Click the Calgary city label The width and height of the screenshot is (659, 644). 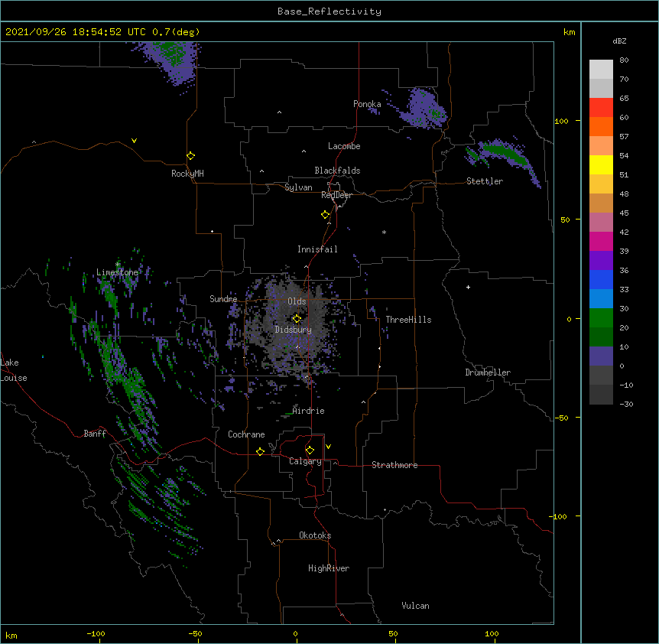306,461
